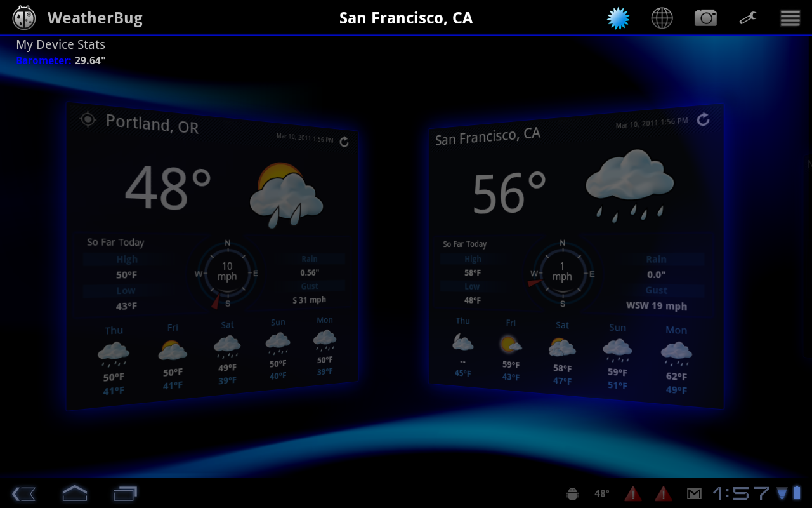812x508 pixels.
Task: Tap the Android back navigation button
Action: (23, 493)
